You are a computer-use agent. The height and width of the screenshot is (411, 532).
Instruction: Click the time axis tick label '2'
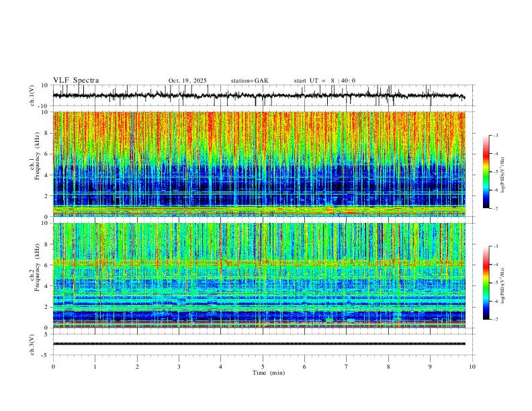[137, 367]
